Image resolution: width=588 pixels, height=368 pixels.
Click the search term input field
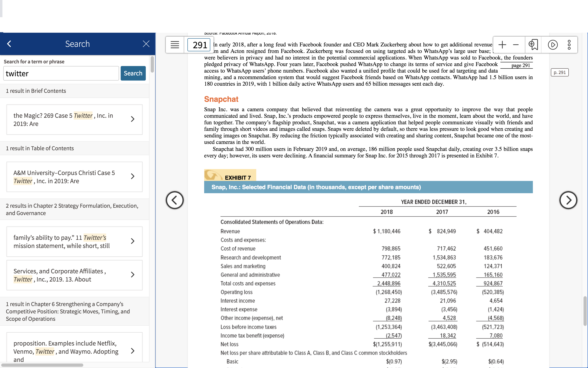(x=61, y=73)
